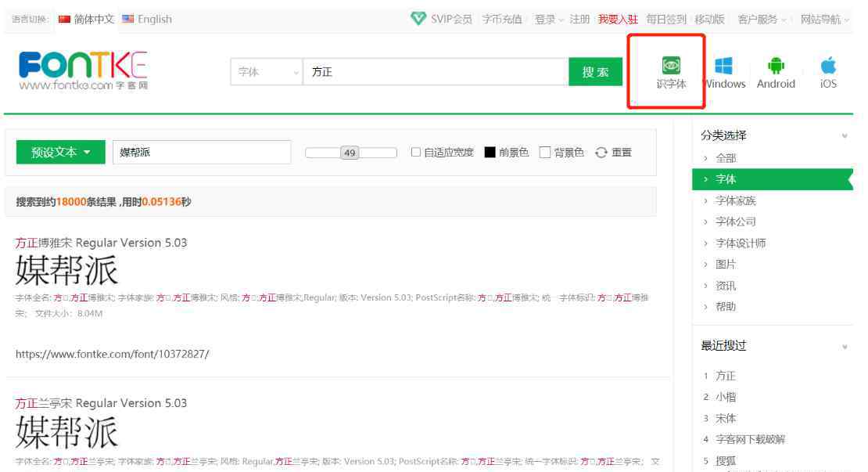Collapse the 最近搜过 panel arrow
The image size is (868, 472).
pyautogui.click(x=845, y=347)
